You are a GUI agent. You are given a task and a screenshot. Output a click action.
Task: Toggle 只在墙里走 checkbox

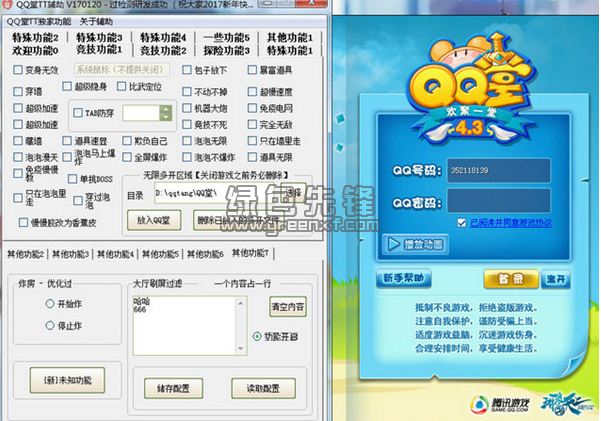[252, 140]
